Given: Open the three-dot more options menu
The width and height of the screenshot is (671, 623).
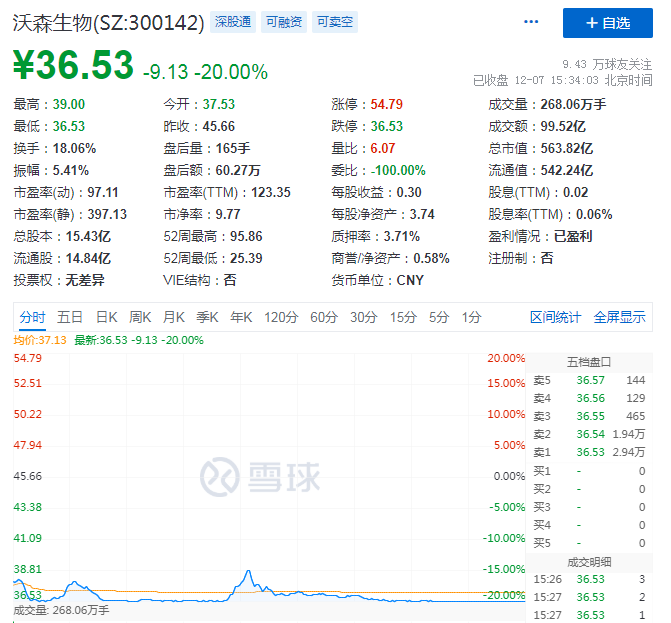Looking at the screenshot, I should [531, 22].
